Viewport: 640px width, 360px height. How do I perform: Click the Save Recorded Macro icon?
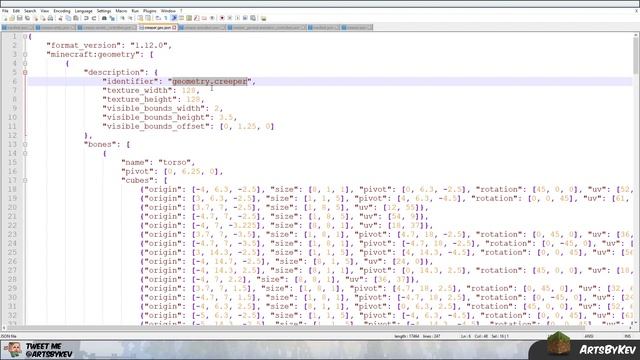tap(253, 18)
